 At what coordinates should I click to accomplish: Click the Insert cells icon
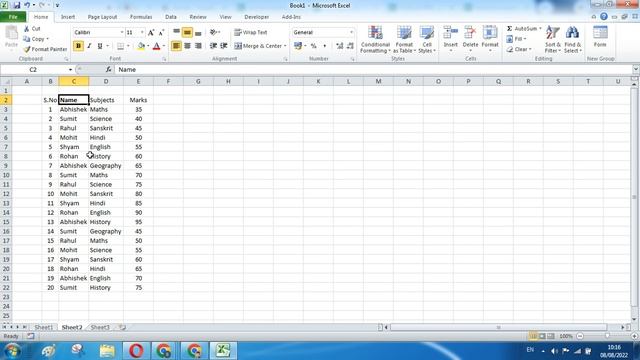[451, 33]
